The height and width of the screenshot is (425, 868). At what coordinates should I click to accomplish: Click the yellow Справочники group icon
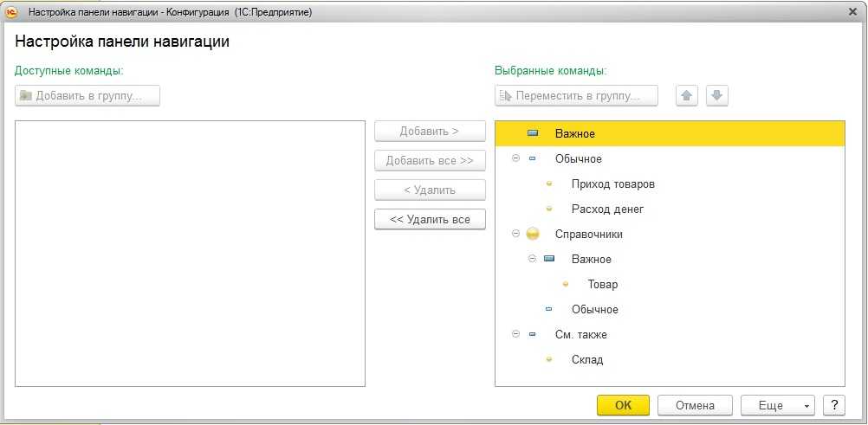click(533, 234)
